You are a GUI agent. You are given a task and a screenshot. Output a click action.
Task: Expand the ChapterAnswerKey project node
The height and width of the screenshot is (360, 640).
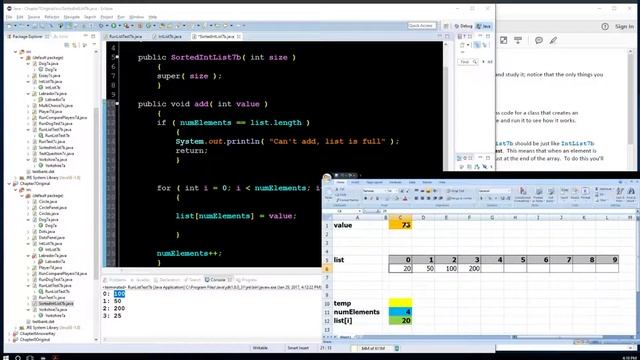tap(10, 333)
